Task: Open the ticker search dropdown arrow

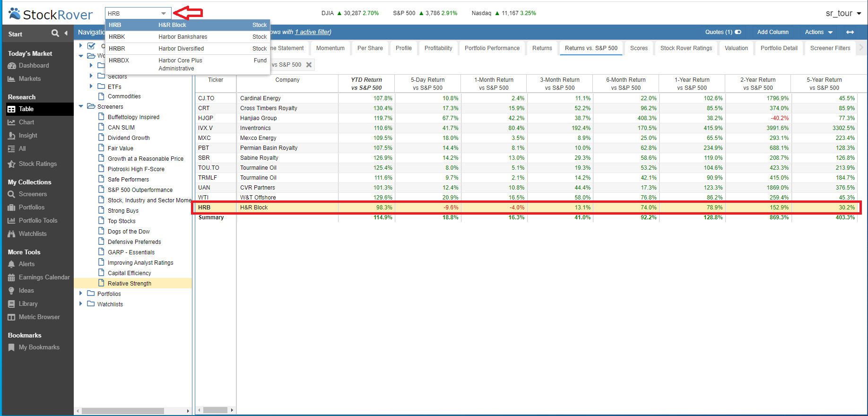Action: pos(164,14)
